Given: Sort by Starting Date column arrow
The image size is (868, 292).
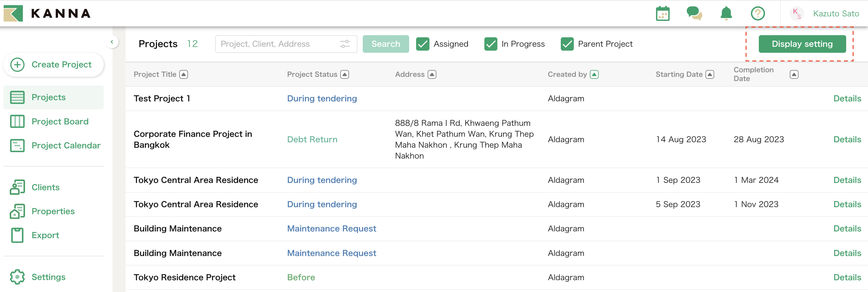Looking at the screenshot, I should coord(710,74).
